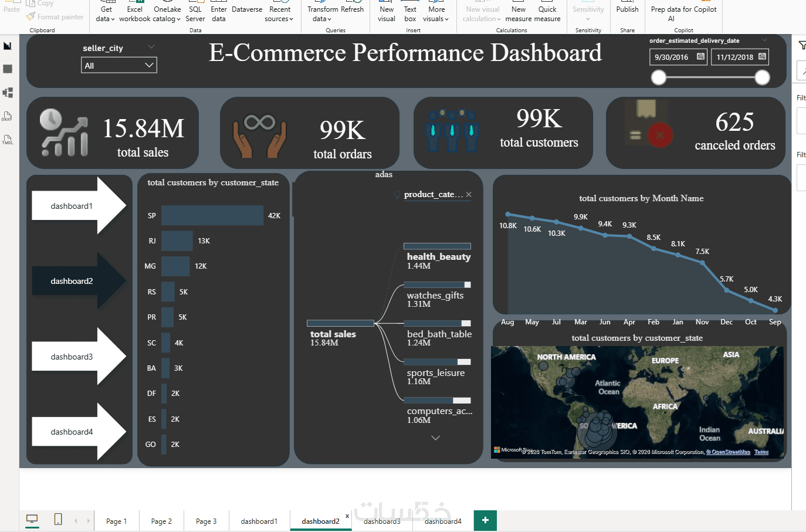Click end date calendar picker icon
This screenshot has height=532, width=806.
(x=762, y=57)
